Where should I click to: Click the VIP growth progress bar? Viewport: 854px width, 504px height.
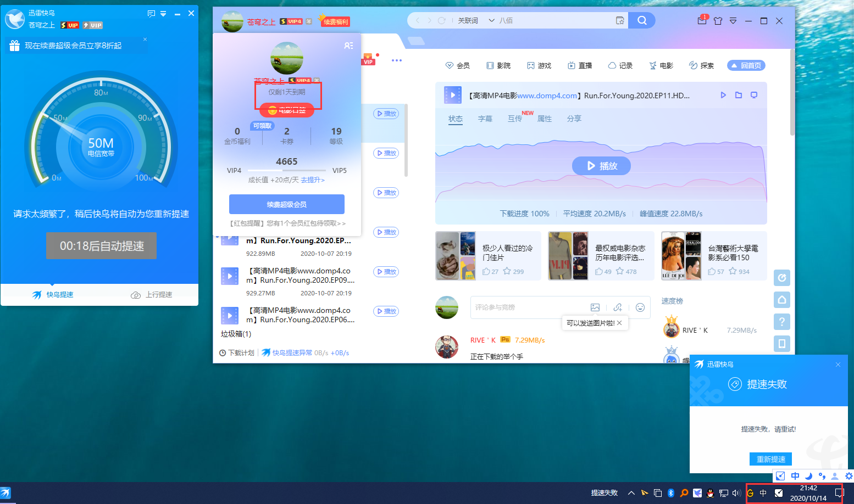(286, 171)
